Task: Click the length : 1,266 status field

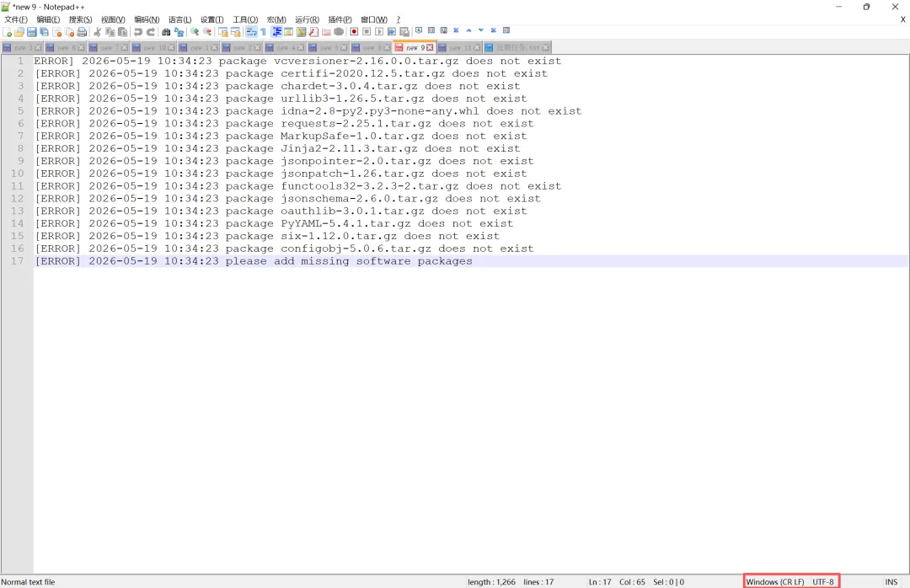Action: [491, 581]
